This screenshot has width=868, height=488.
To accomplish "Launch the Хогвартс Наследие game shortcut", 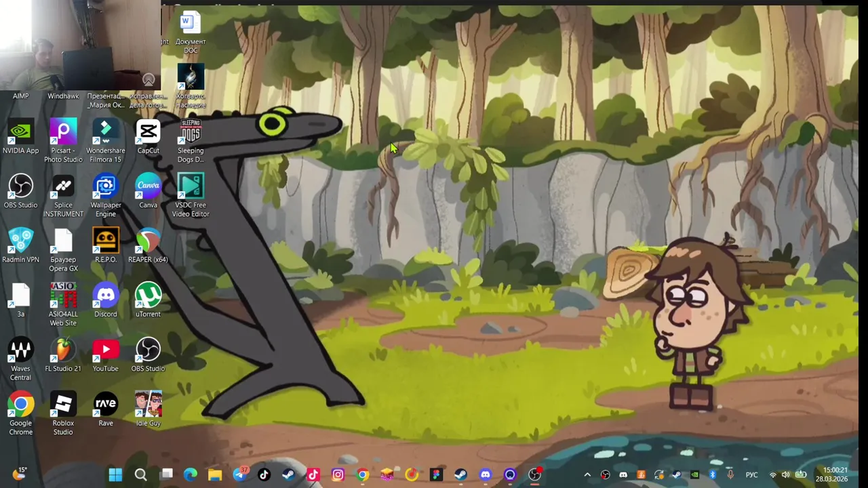I will coord(191,87).
